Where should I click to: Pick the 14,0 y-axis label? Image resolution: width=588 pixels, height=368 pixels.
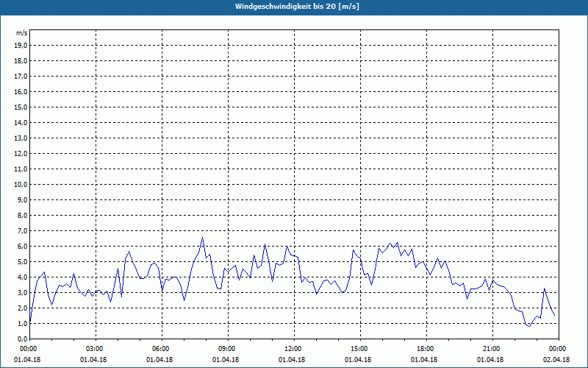click(21, 123)
